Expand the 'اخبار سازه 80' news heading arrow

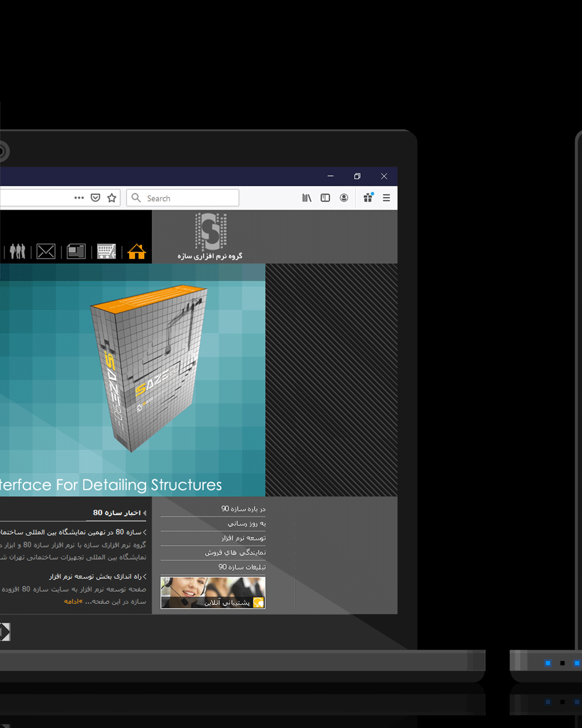(144, 513)
